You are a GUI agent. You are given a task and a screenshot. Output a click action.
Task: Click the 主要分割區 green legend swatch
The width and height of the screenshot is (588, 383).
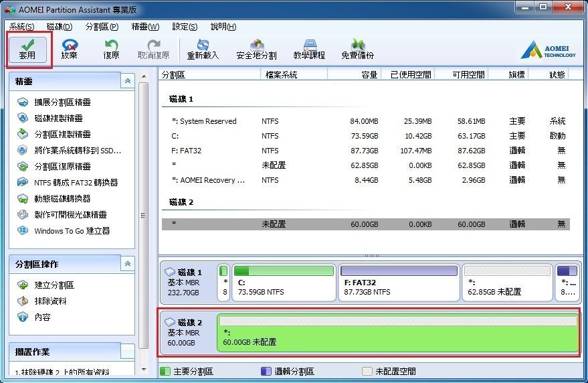point(165,372)
